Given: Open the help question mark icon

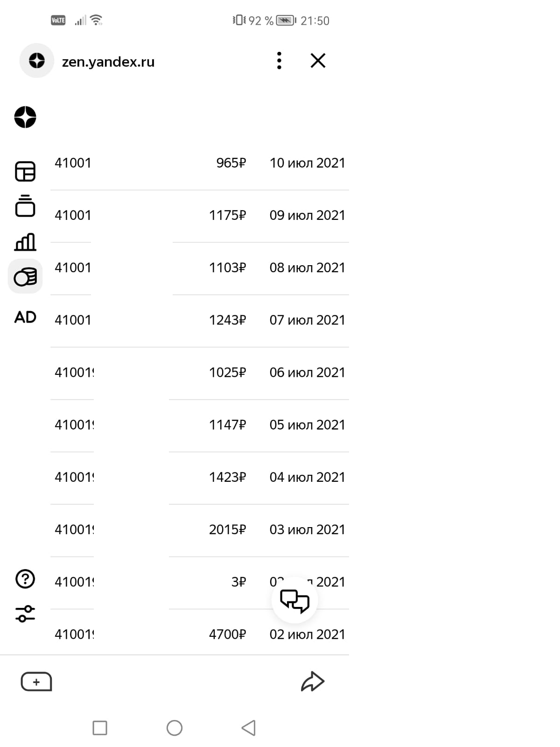Looking at the screenshot, I should click(25, 579).
